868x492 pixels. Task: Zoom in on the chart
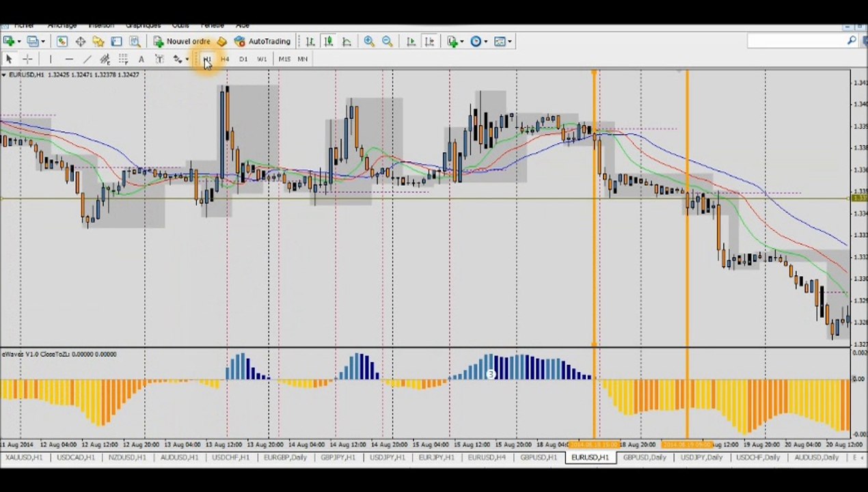click(x=369, y=42)
